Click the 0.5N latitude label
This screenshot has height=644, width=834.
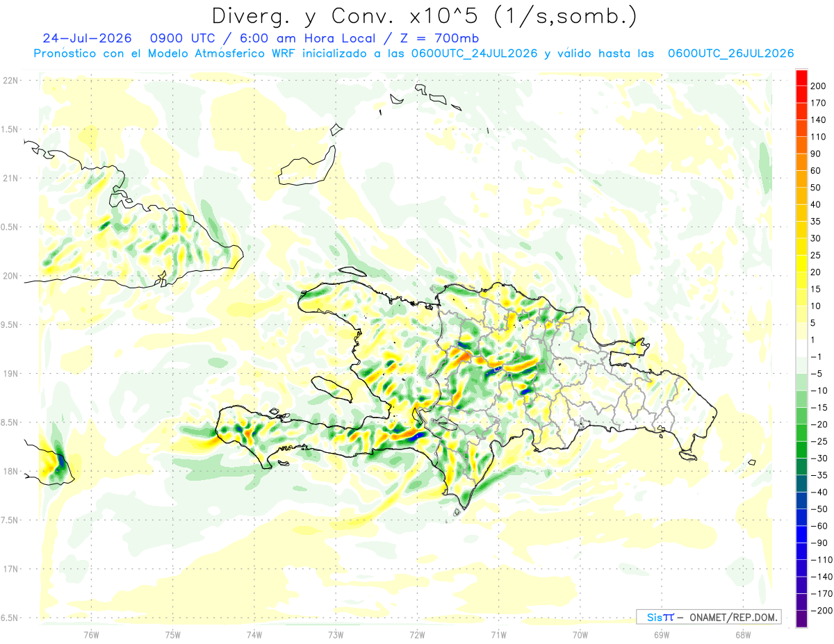point(9,227)
